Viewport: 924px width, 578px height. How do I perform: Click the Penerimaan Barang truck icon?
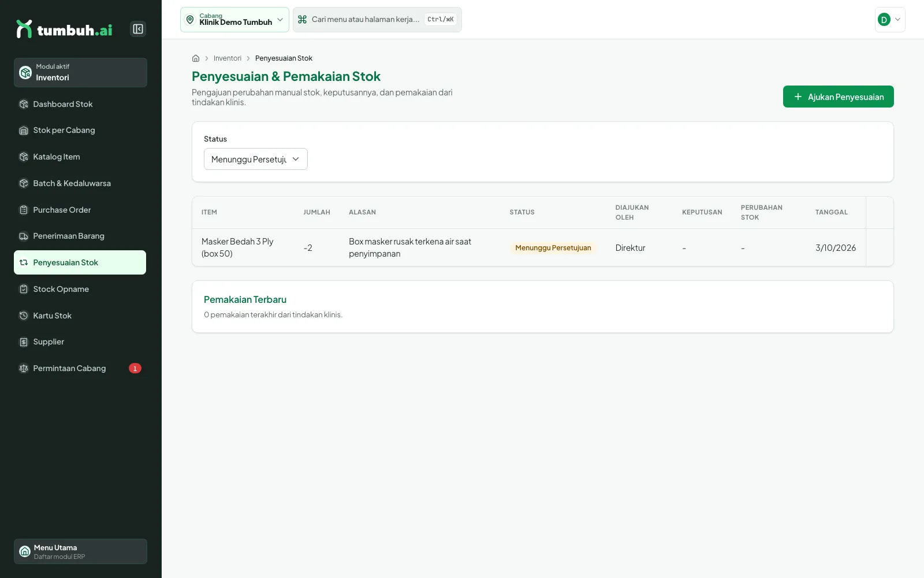coord(24,236)
